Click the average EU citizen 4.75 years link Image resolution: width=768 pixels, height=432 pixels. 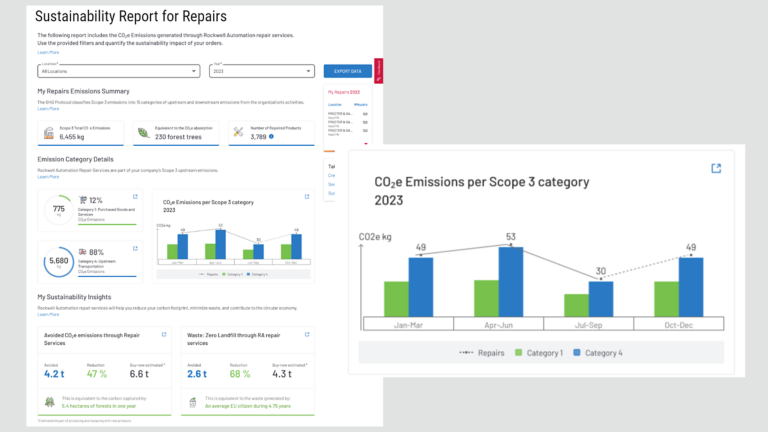click(248, 406)
